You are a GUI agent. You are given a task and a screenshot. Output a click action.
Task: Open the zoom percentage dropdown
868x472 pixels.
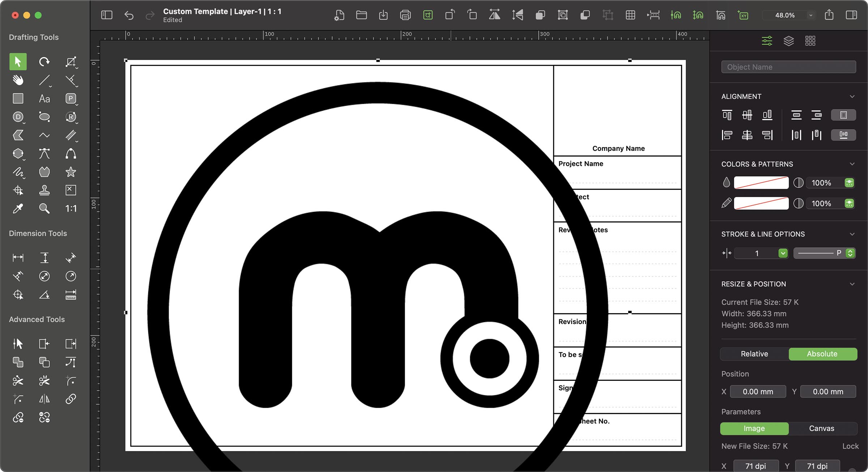point(811,15)
